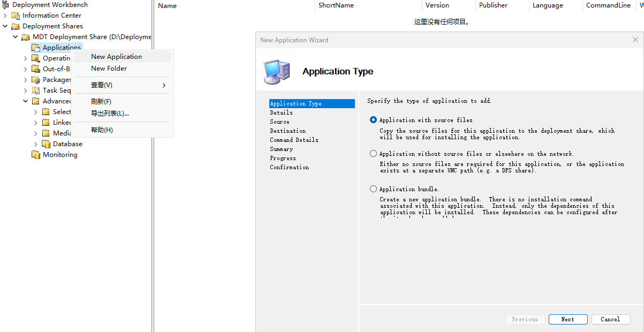Choose New Application from context menu
Viewport: 644px width, 332px height.
pos(116,57)
